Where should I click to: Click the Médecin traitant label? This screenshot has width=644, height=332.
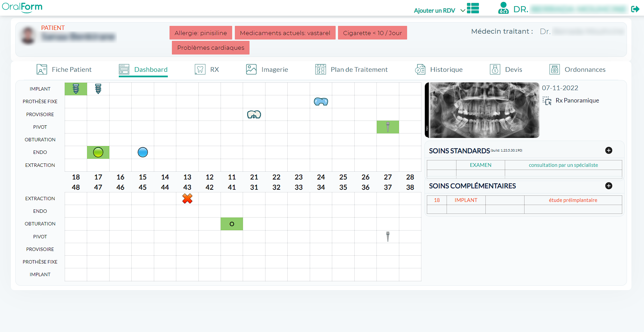(502, 31)
